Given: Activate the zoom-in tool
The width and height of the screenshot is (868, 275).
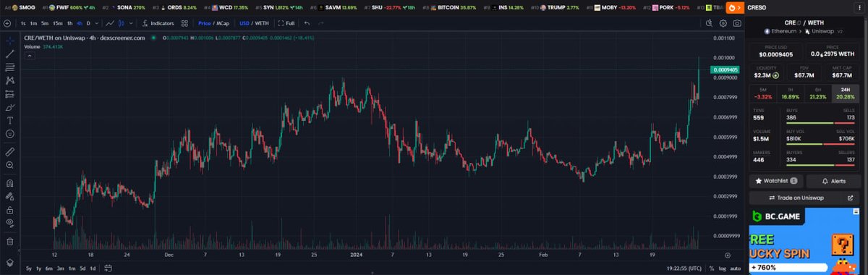Looking at the screenshot, I should (10, 165).
